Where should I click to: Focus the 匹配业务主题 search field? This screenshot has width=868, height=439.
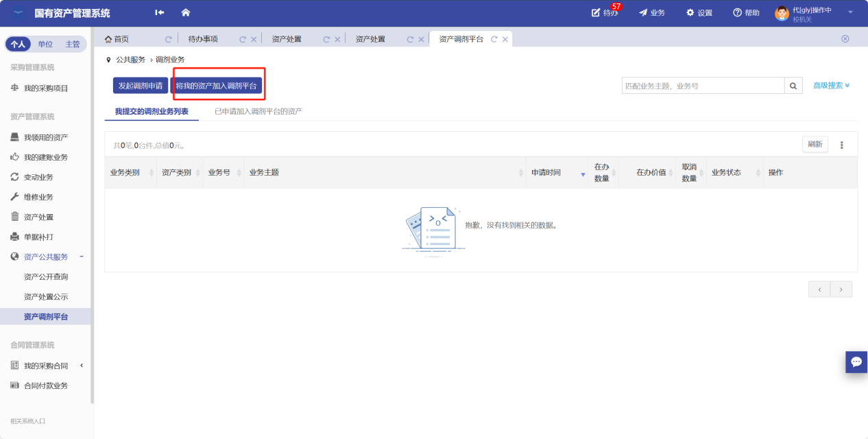click(x=703, y=86)
